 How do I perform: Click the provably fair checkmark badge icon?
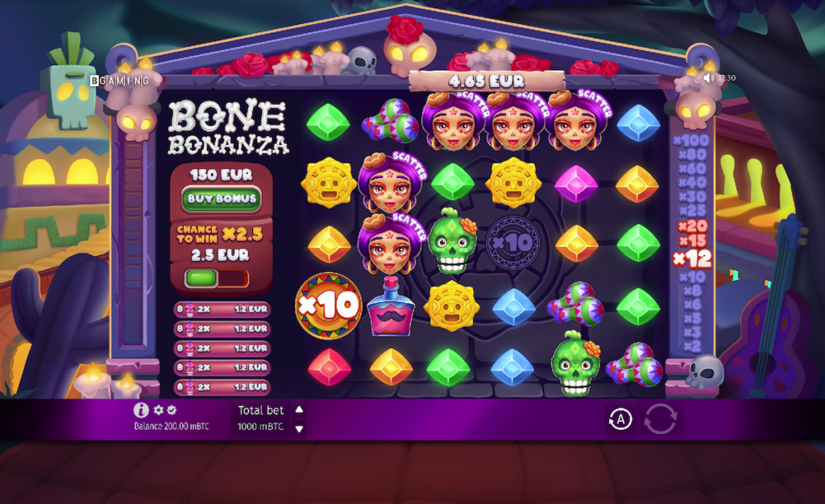point(172,410)
